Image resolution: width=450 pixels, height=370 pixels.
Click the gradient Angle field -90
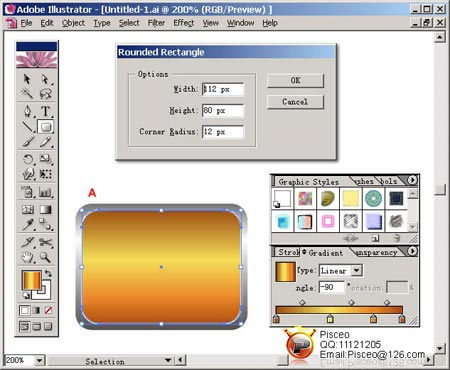click(331, 287)
